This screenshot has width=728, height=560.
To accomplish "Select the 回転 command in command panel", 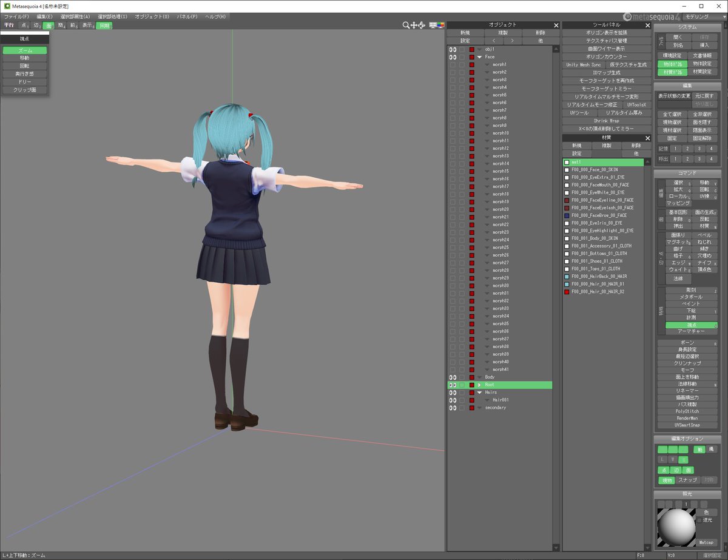I will point(704,189).
